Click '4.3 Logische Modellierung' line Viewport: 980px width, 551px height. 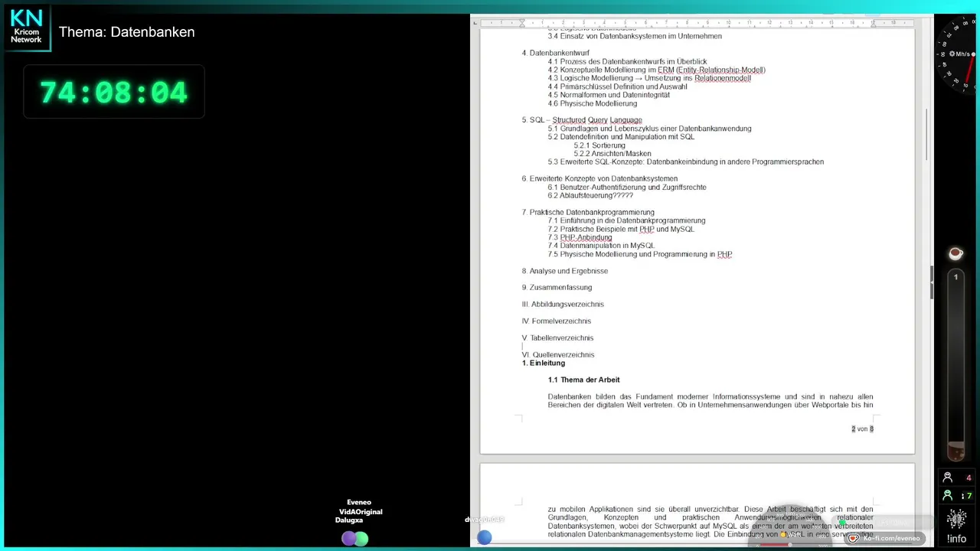[649, 78]
